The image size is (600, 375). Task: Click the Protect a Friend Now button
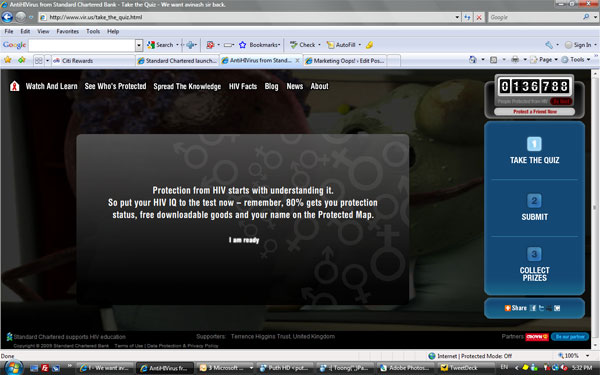click(534, 111)
